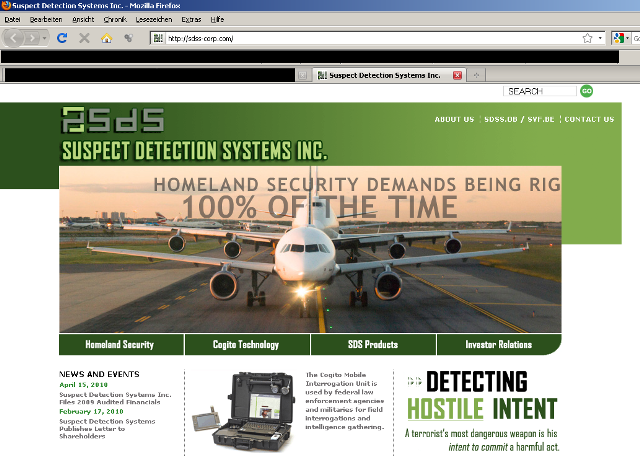Click the Forward navigation arrow
The image size is (640, 463).
[x=33, y=38]
